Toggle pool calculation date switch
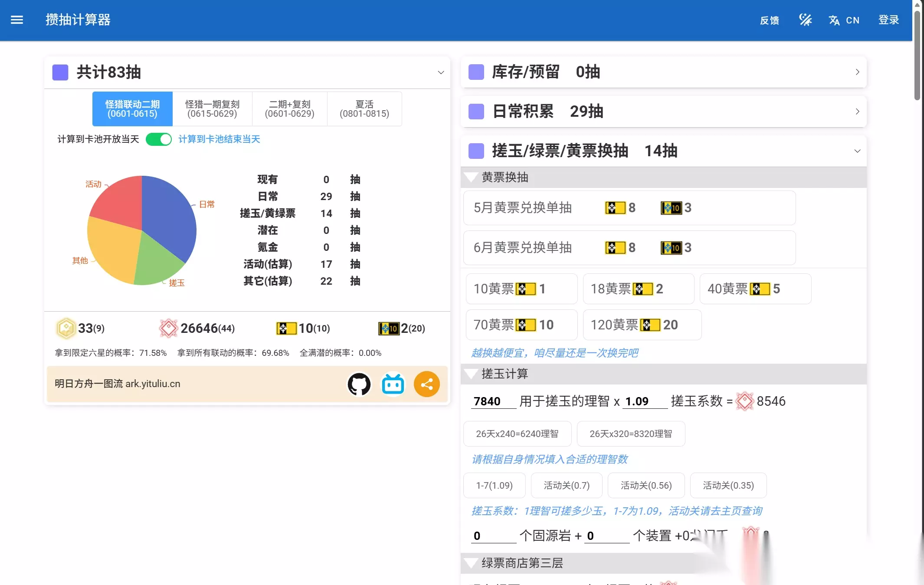The height and width of the screenshot is (585, 924). (x=159, y=139)
